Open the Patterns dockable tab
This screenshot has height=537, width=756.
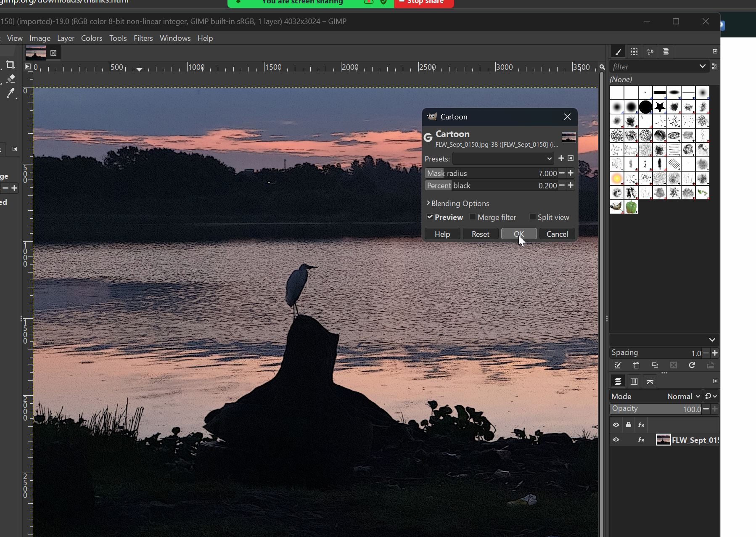634,52
